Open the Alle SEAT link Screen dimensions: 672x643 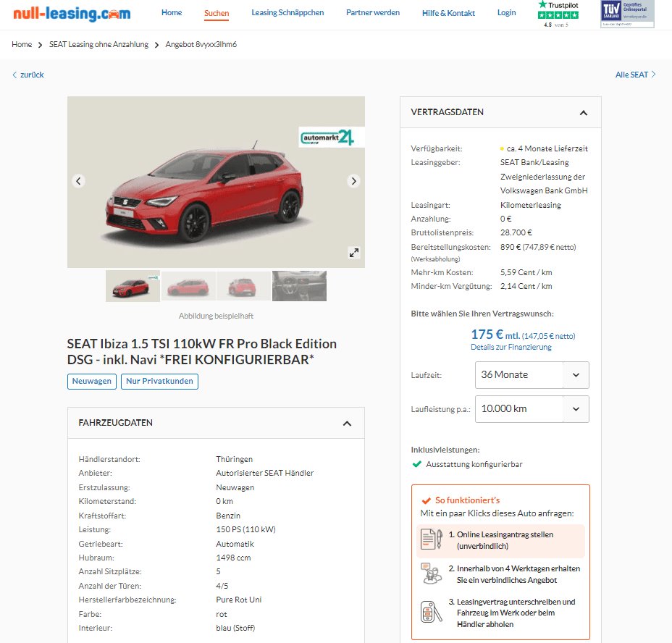click(x=636, y=75)
